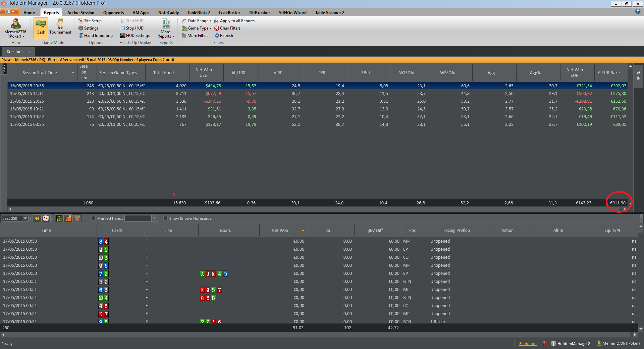Toggle Show Known Holecards checkbox

165,218
